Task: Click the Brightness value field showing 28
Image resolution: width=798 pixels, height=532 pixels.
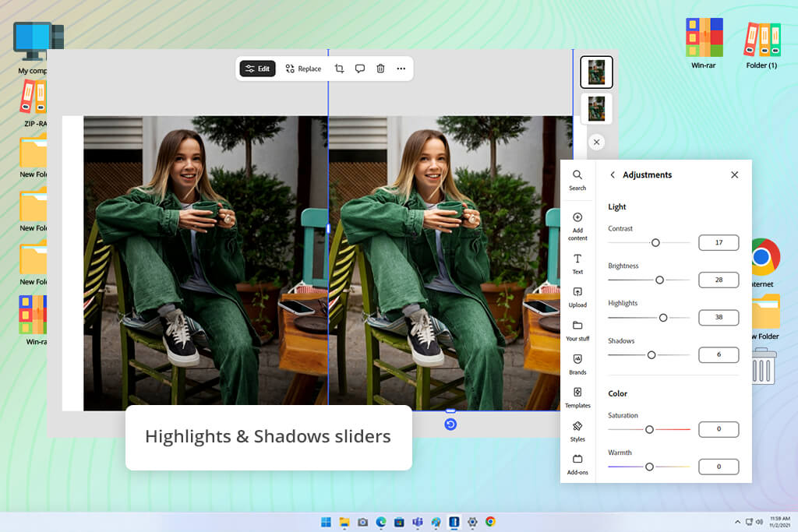Action: click(719, 280)
